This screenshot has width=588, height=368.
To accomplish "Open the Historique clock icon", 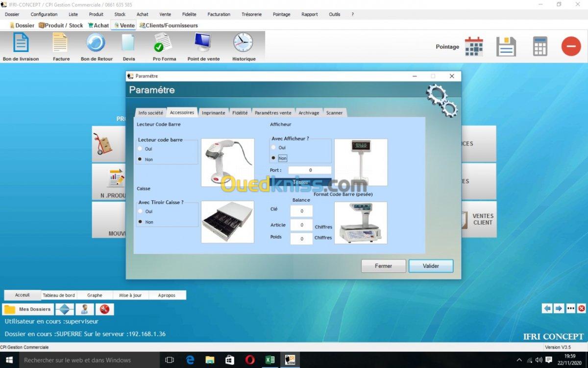I will pos(243,44).
